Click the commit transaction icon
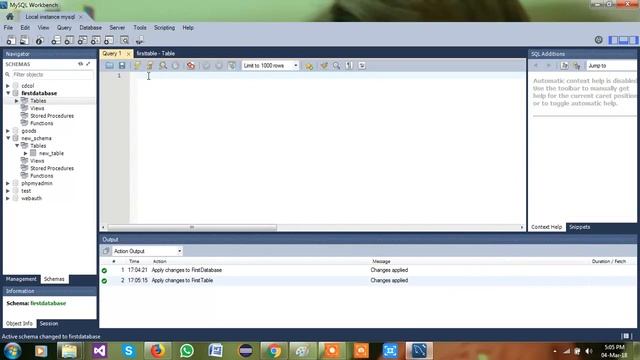Image resolution: width=640 pixels, height=360 pixels. [x=206, y=65]
